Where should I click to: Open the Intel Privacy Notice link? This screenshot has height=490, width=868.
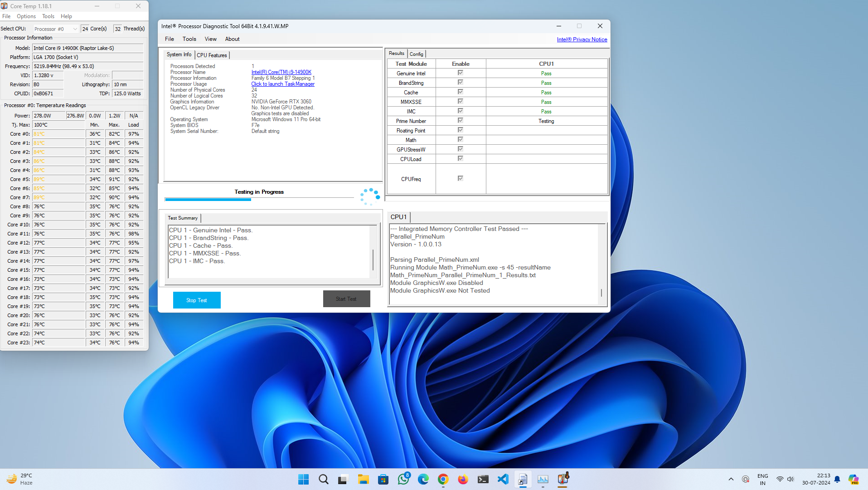coord(582,39)
